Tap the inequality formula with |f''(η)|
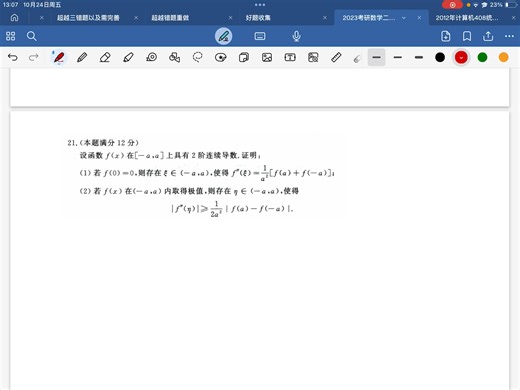Viewport: 520px width, 390px height. (232, 209)
